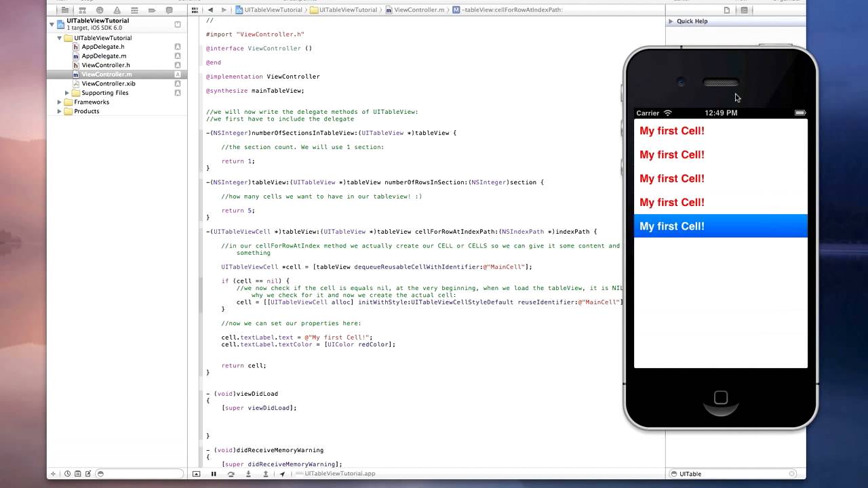This screenshot has height=488, width=868.
Task: Show the Issue navigator warning icon
Action: [117, 10]
